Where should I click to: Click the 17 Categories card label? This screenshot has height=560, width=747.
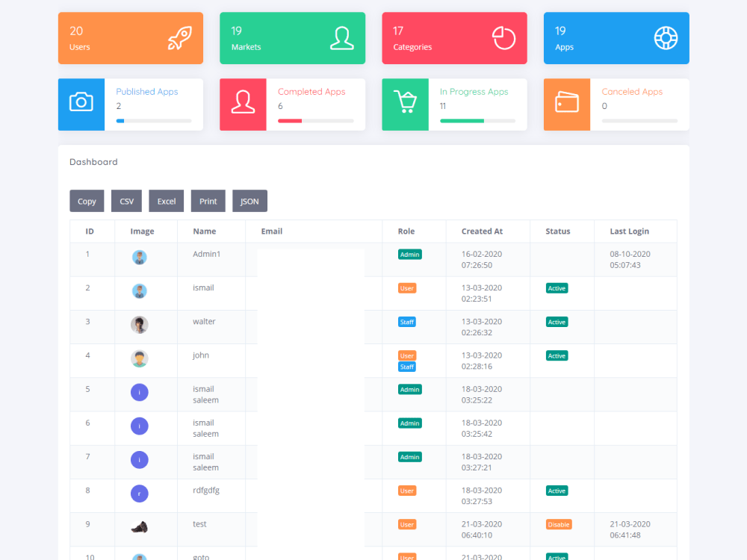(x=412, y=39)
